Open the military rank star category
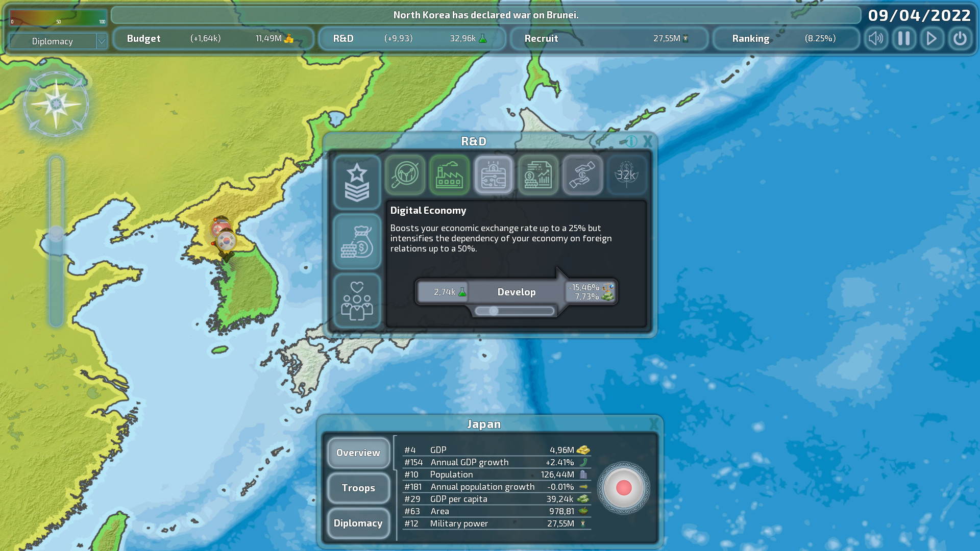980x551 pixels. (357, 183)
